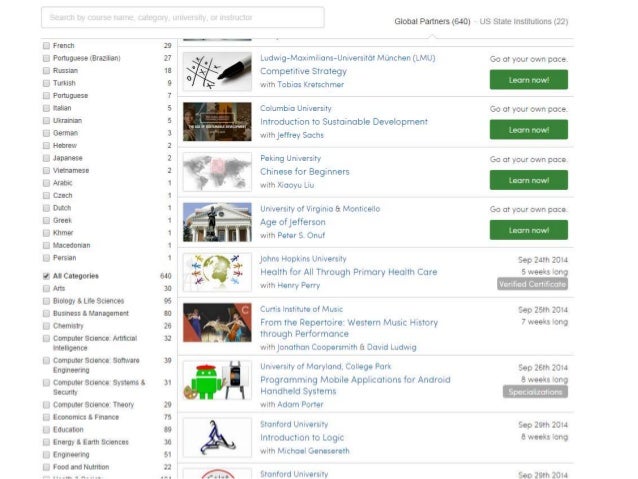Open instructor Jeffrey Sachs link
The width and height of the screenshot is (638, 479).
pyautogui.click(x=300, y=135)
